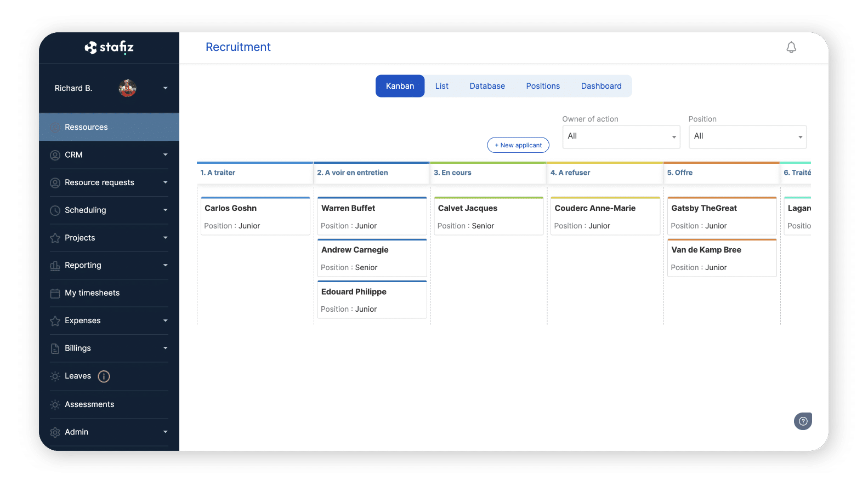This screenshot has width=868, height=481.
Task: Open the Positions tab
Action: [543, 86]
